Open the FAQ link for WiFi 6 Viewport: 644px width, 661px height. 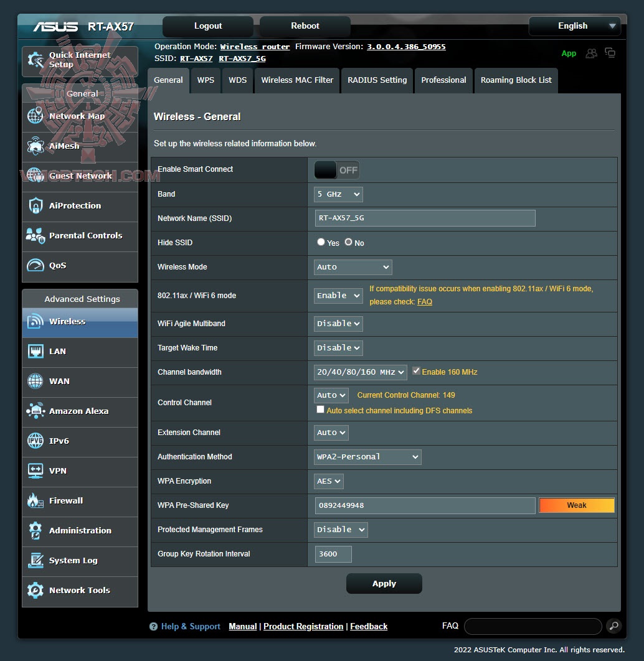(x=424, y=302)
